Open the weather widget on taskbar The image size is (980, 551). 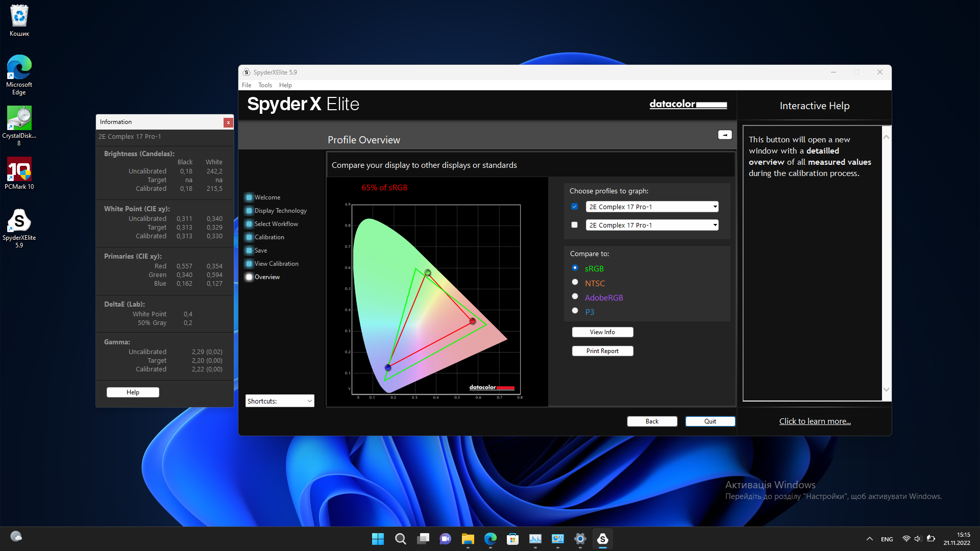coord(16,536)
